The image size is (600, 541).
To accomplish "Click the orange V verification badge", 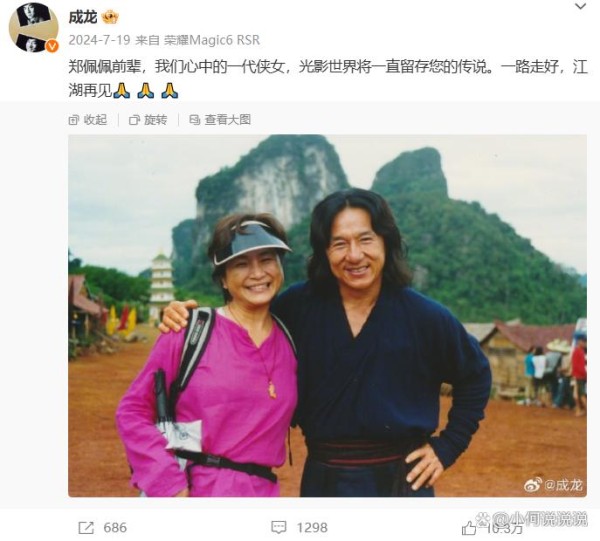I will click(52, 46).
